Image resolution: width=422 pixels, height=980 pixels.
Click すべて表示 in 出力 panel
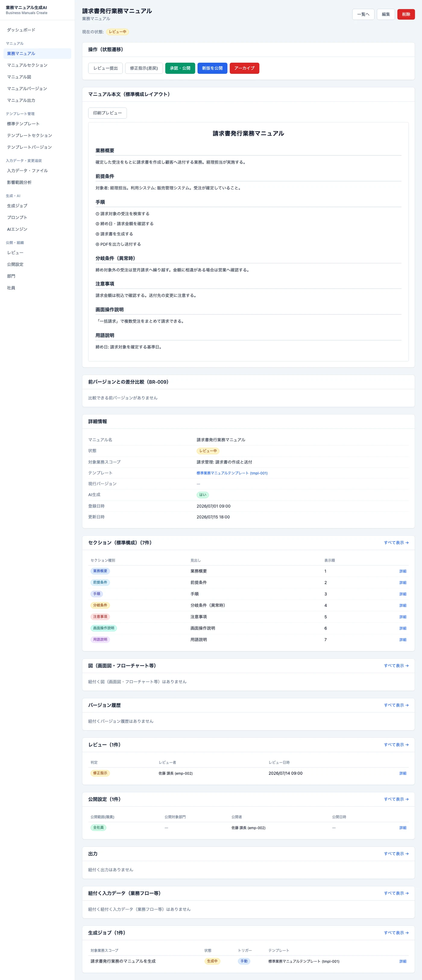(396, 854)
